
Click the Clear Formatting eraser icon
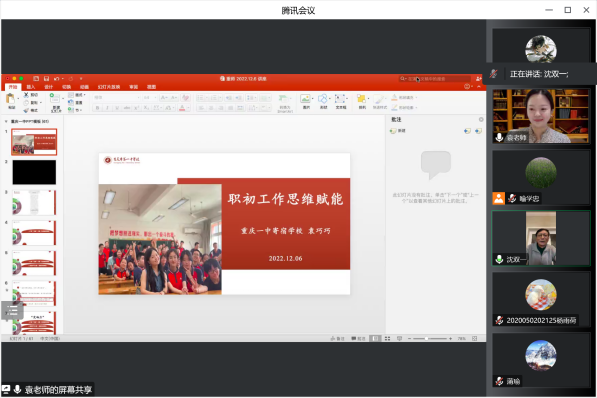185,98
